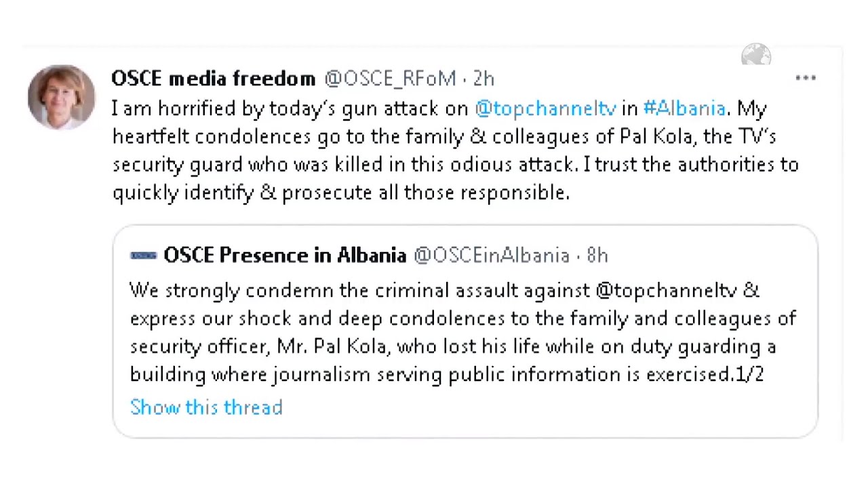Click the 2h tweet timestamp
Screen dimensions: 868x488
[x=484, y=79]
